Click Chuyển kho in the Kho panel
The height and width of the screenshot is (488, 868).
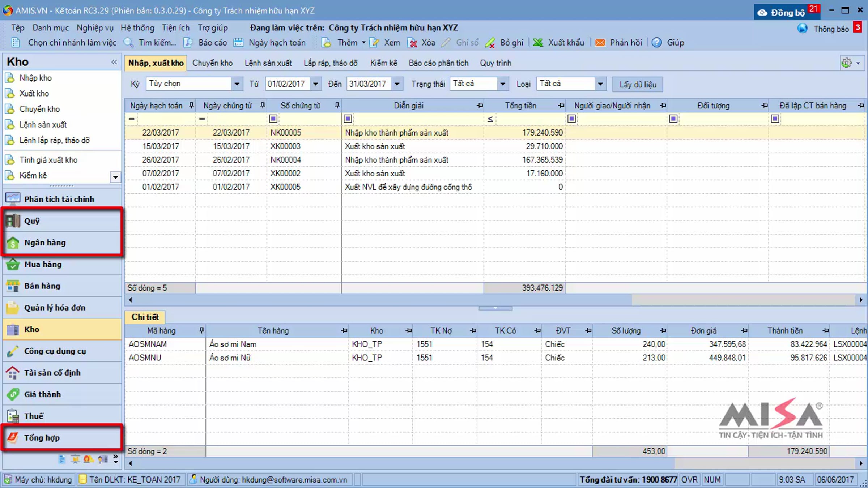pos(40,109)
